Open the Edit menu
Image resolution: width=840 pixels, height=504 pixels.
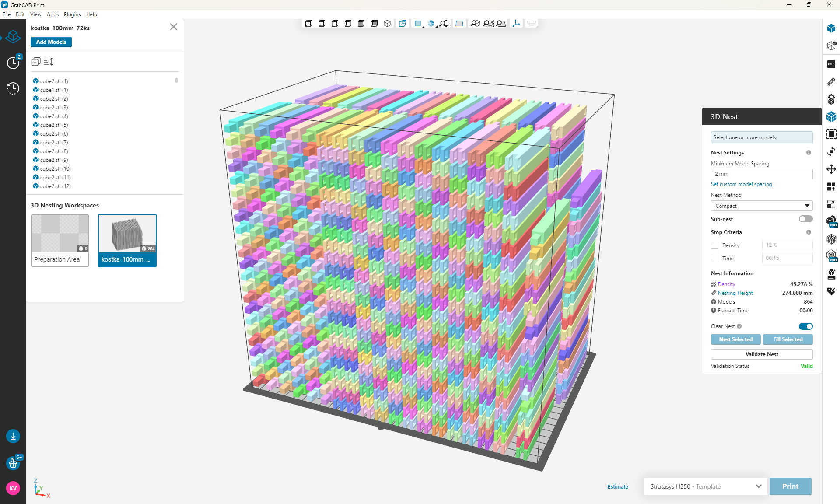(20, 14)
